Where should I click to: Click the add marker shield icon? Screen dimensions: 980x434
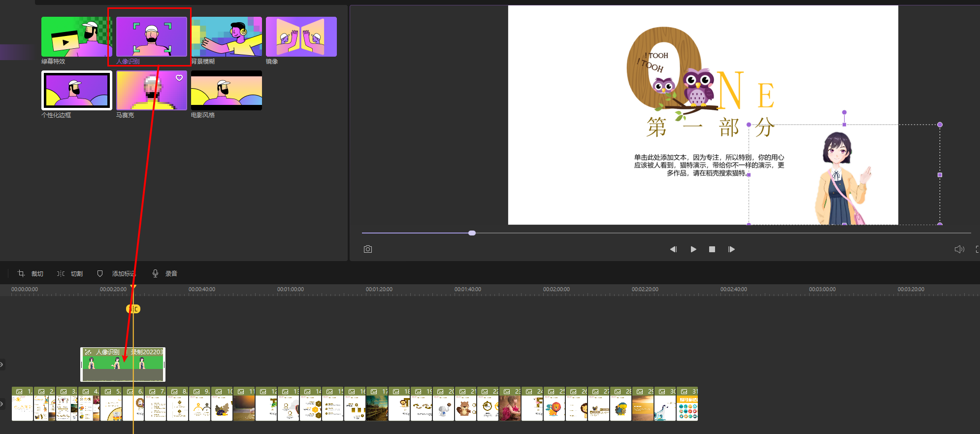coord(100,273)
